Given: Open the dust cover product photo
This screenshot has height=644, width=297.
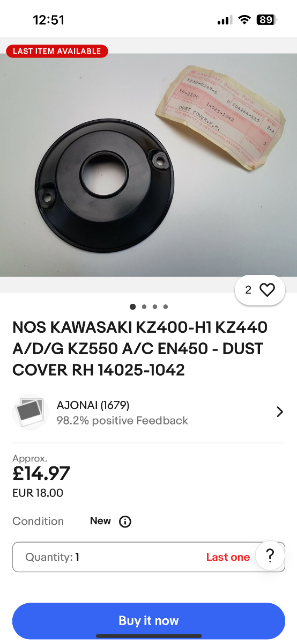Looking at the screenshot, I should tap(148, 165).
